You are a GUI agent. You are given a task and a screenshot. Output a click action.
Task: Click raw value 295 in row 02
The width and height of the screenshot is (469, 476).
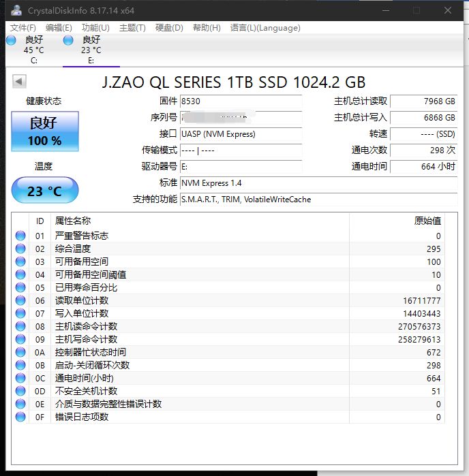pyautogui.click(x=434, y=249)
